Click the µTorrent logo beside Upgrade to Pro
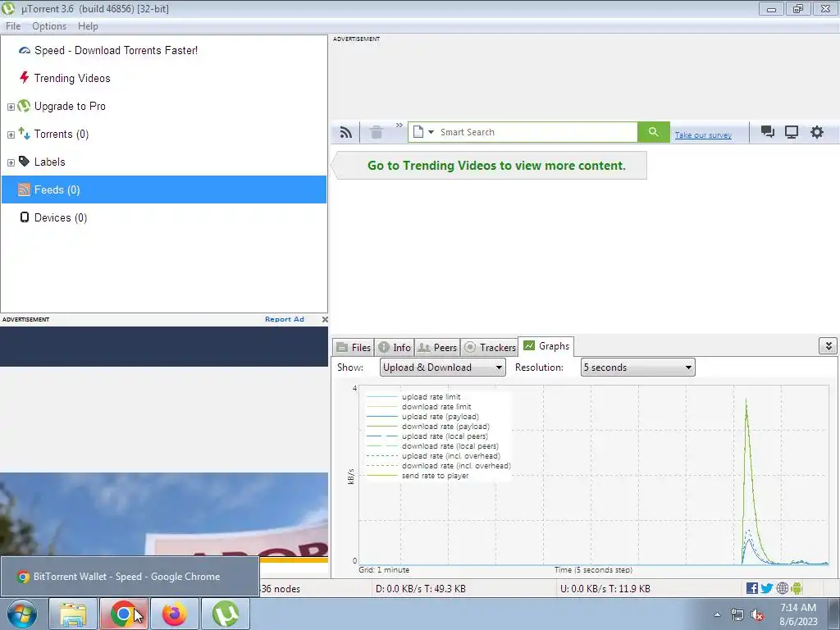Image resolution: width=840 pixels, height=630 pixels. coord(24,106)
